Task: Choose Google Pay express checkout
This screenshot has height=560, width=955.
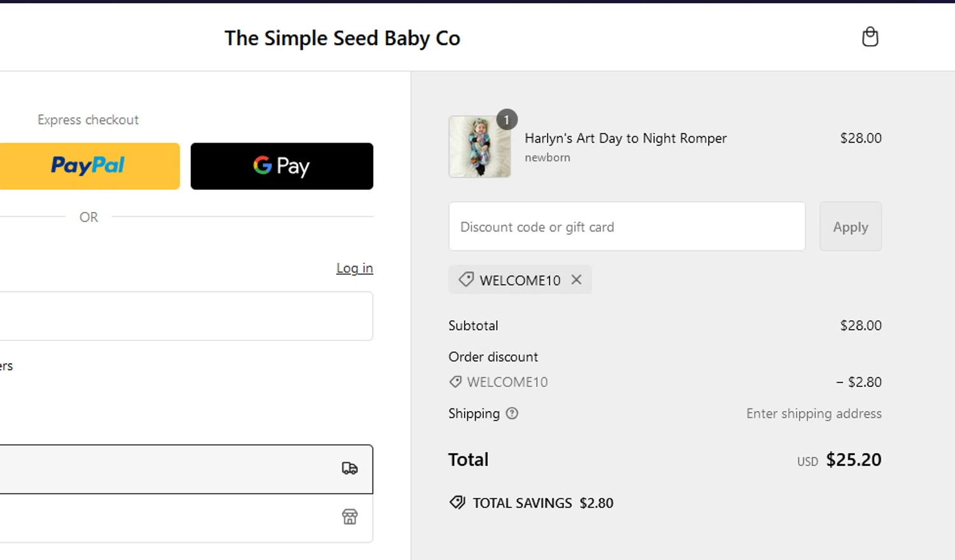Action: click(281, 166)
